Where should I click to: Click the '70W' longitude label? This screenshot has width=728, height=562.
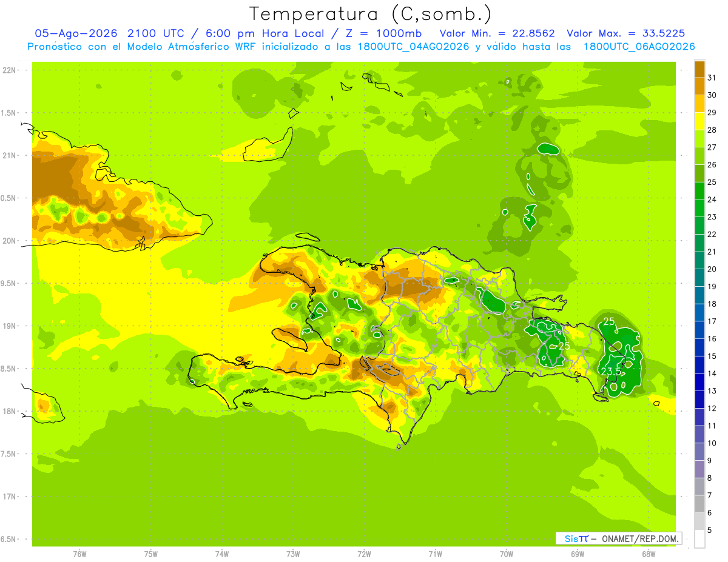tap(507, 554)
